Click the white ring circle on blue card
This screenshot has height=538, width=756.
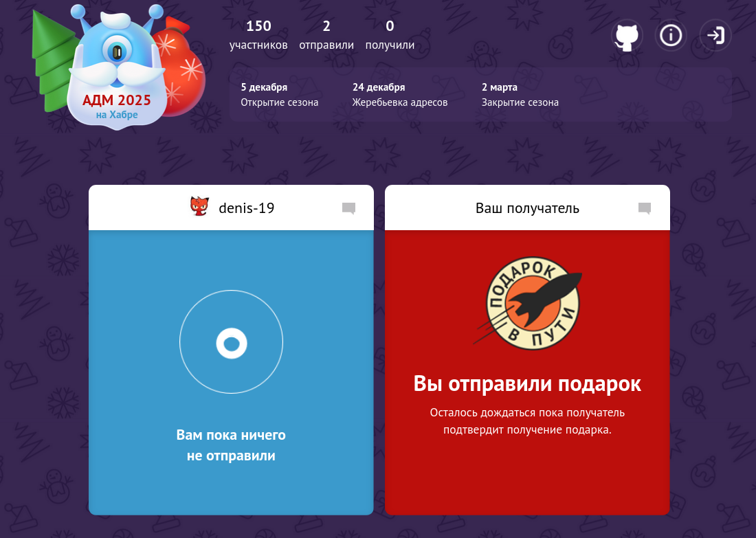pos(232,341)
